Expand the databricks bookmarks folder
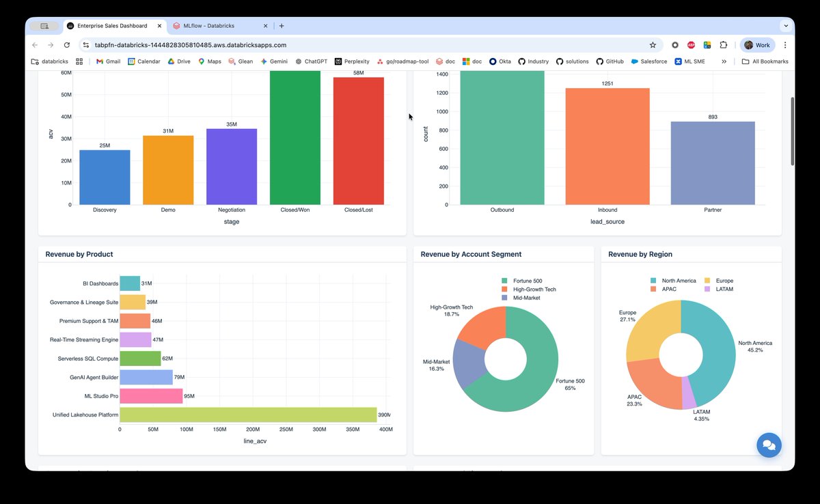Screen dimensions: 820x504 [x=49, y=61]
